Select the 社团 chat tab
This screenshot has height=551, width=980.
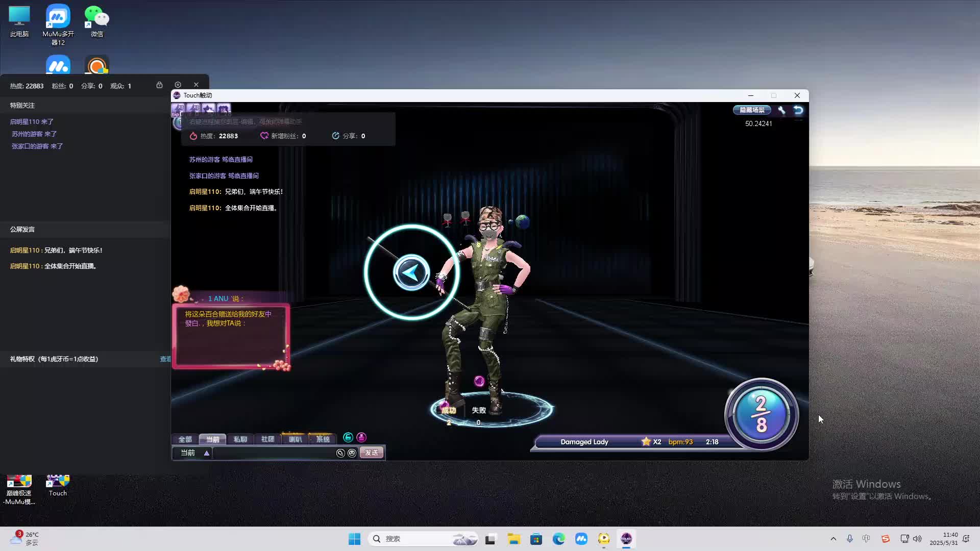coord(268,439)
